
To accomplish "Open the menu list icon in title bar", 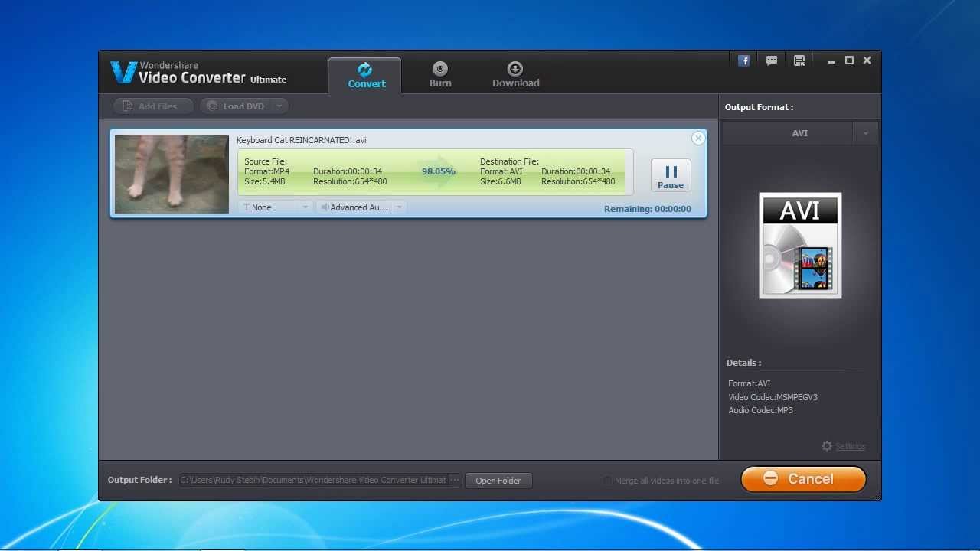I will tap(799, 60).
